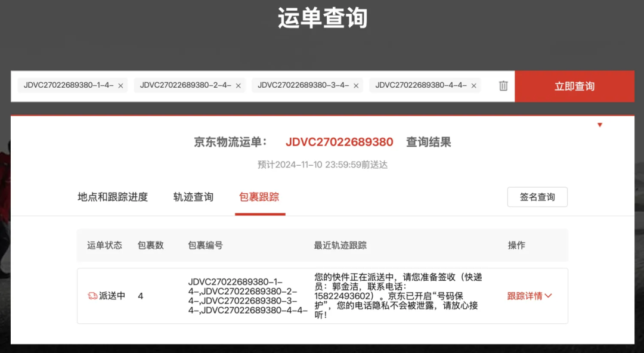Image resolution: width=644 pixels, height=353 pixels.
Task: Click the 签名查询 button
Action: tap(537, 197)
